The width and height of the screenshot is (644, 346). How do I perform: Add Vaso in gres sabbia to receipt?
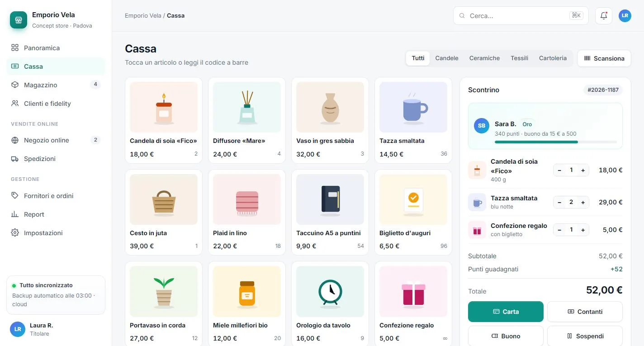click(330, 120)
